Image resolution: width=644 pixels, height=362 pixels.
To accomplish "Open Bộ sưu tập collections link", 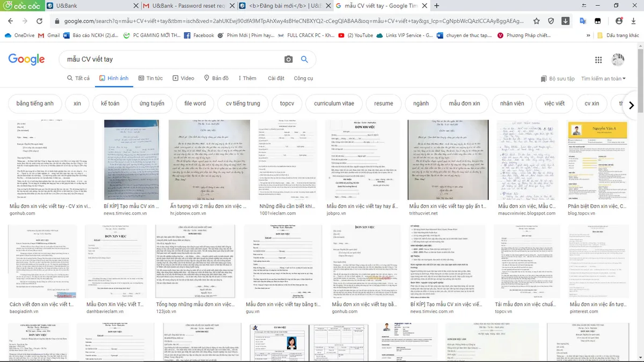I will [558, 78].
